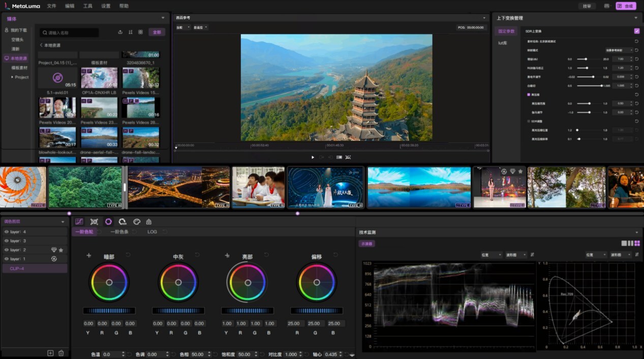The height and width of the screenshot is (359, 644).
Task: Switch to the LOG tab
Action: tap(152, 232)
